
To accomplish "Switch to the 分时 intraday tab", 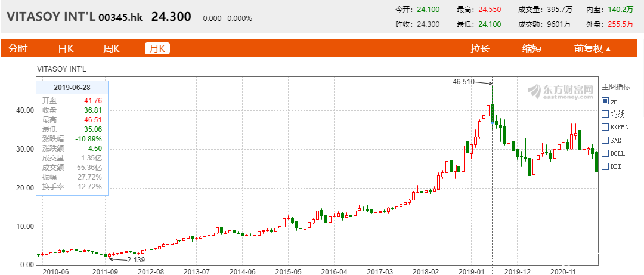I will pyautogui.click(x=18, y=49).
